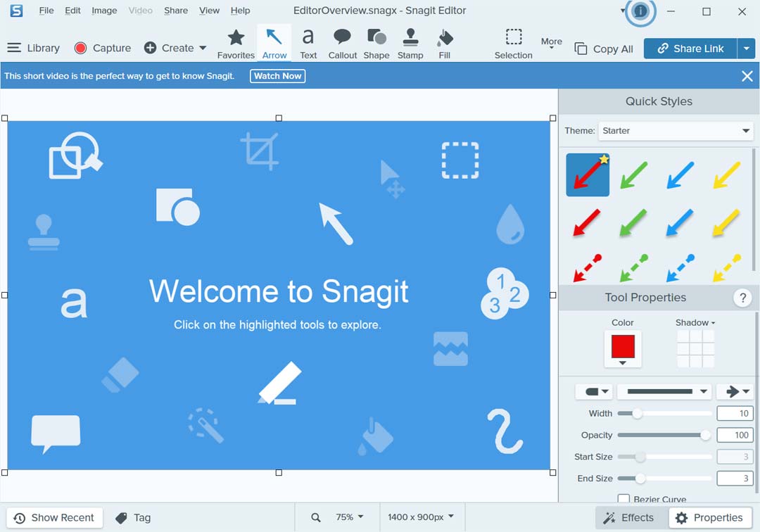This screenshot has width=760, height=532.
Task: Toggle the Properties panel
Action: click(x=711, y=517)
